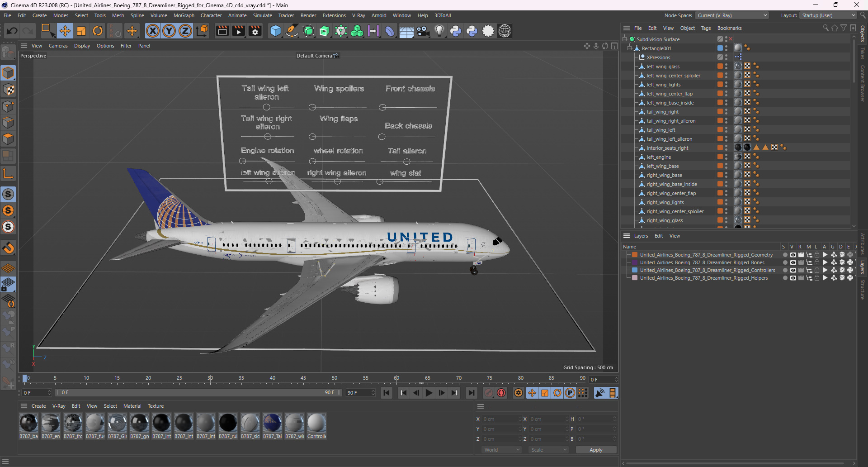The width and height of the screenshot is (868, 467).
Task: Toggle visibility of Rigged_Controllers layer
Action: coord(793,270)
